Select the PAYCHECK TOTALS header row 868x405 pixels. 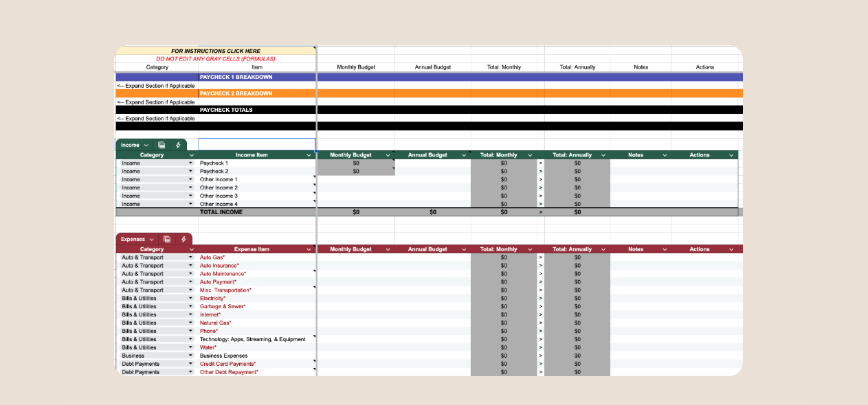tap(429, 110)
